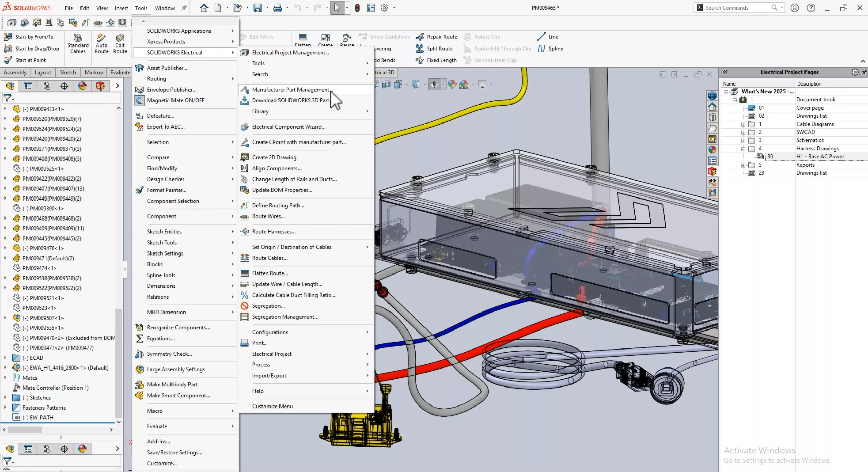Click the Home icon in the title toolbar

(204, 8)
